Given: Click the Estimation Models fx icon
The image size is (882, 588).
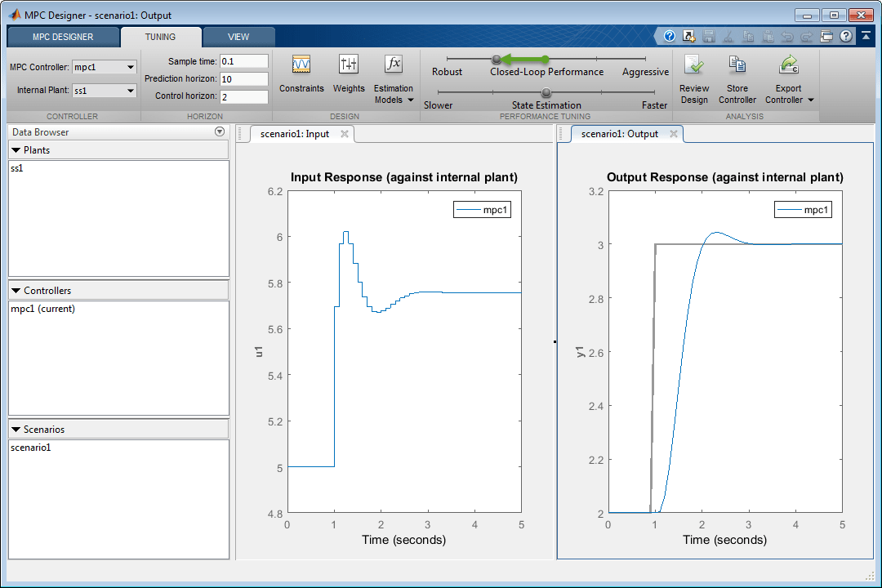Looking at the screenshot, I should point(393,65).
